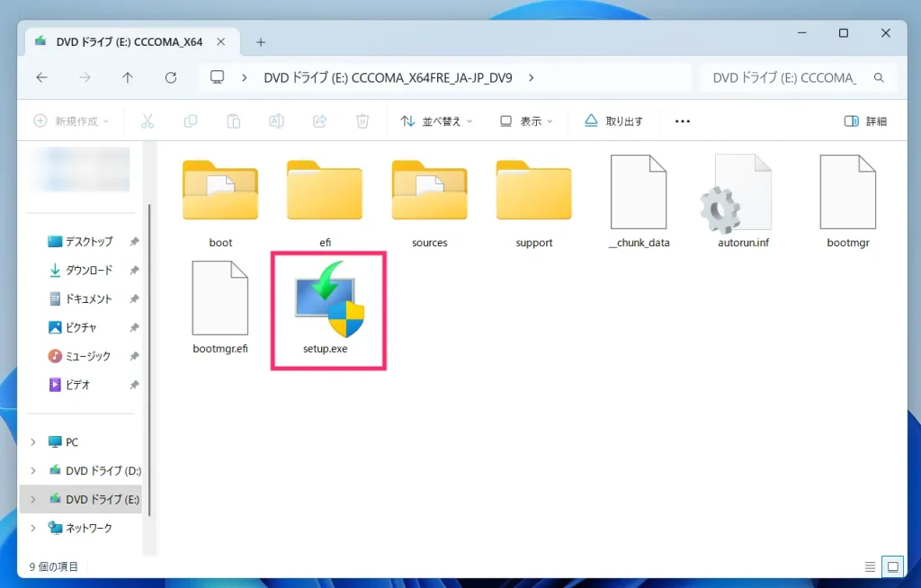Image resolution: width=921 pixels, height=588 pixels.
Task: Open ビデオ in the sidebar
Action: coord(77,385)
